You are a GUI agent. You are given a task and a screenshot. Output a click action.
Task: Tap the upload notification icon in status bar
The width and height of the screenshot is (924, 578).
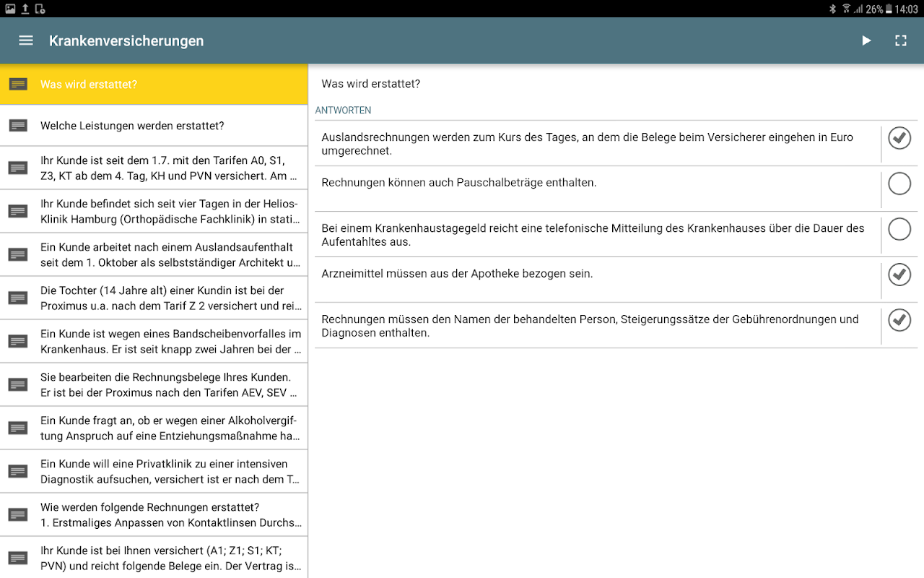25,9
